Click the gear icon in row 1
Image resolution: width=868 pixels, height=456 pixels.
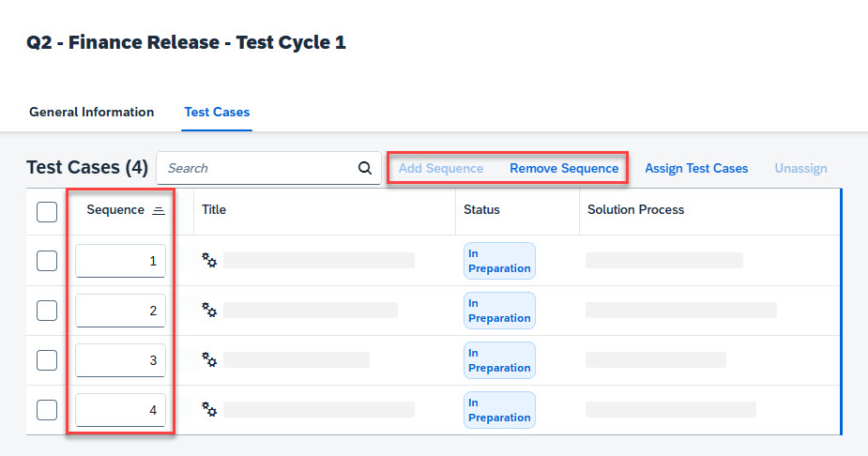[210, 260]
